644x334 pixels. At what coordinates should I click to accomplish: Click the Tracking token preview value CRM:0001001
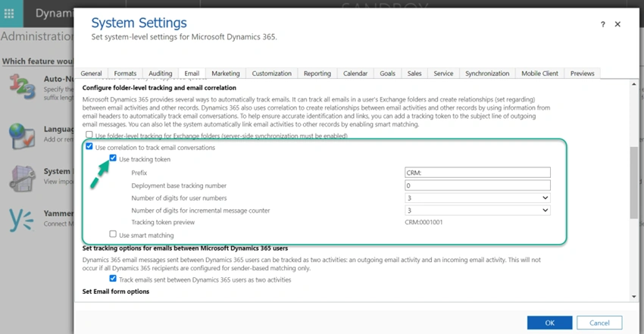[424, 222]
